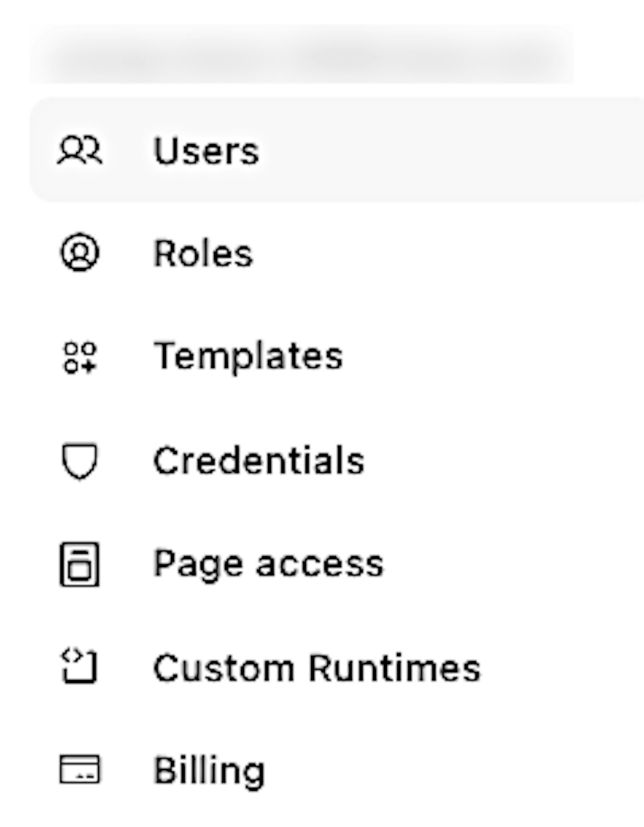Go to the Credentials management section
Image resolution: width=644 pixels, height=827 pixels.
pos(259,461)
